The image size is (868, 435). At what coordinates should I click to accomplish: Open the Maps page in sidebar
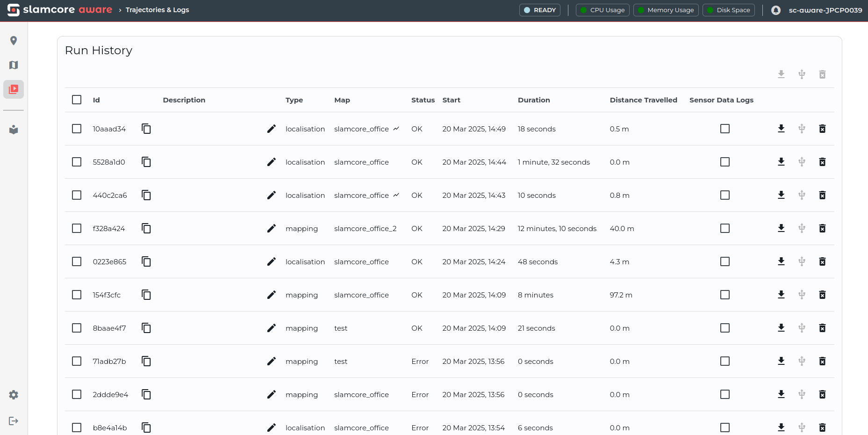point(14,65)
